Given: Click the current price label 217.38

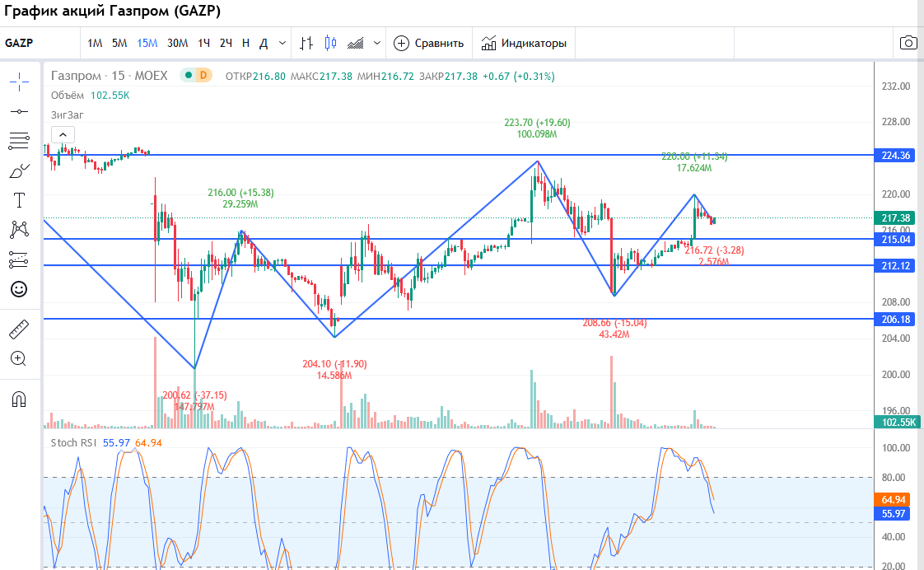Looking at the screenshot, I should tap(895, 218).
